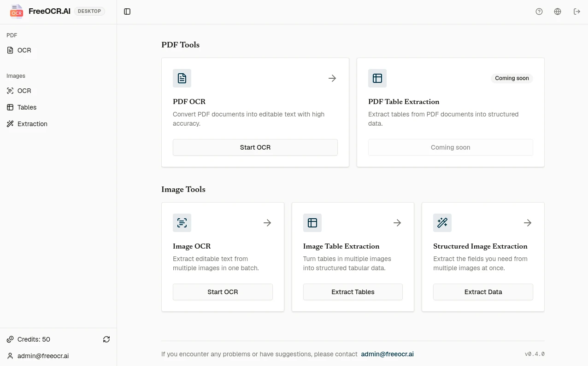Click the Image Table Extraction title
Viewport: 588px width, 366px height.
click(x=341, y=246)
